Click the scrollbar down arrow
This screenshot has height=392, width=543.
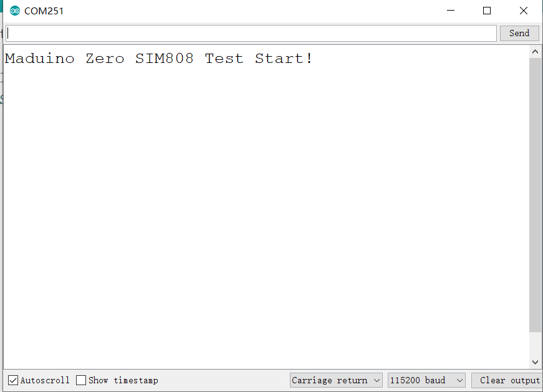point(535,362)
